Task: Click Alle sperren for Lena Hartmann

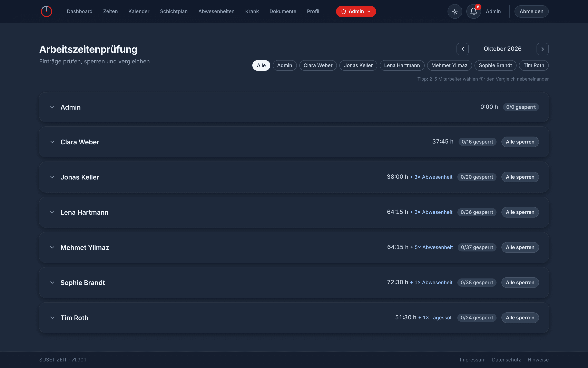Action: coord(520,212)
